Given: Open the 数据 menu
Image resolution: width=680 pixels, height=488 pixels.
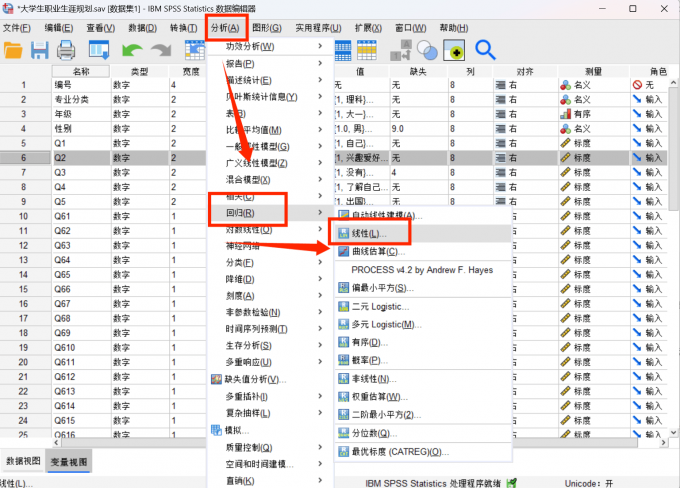Looking at the screenshot, I should [x=143, y=28].
